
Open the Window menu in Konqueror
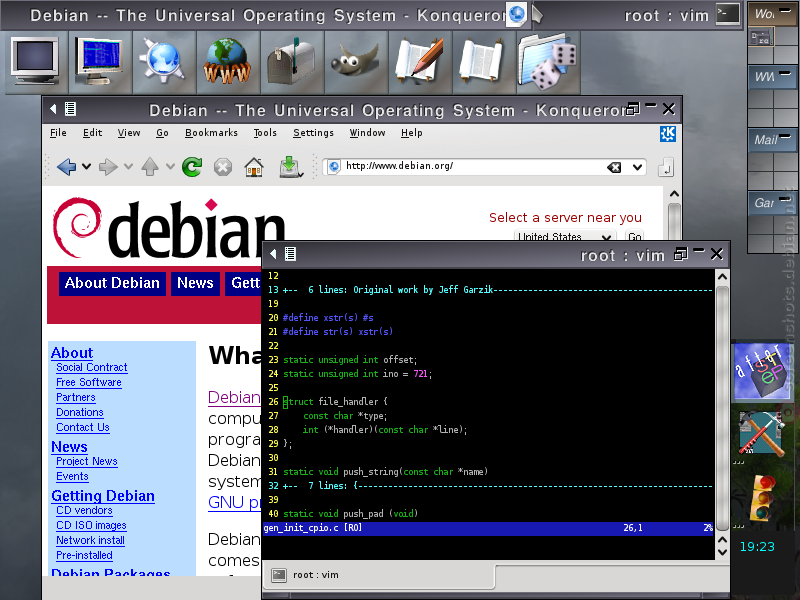coord(367,133)
